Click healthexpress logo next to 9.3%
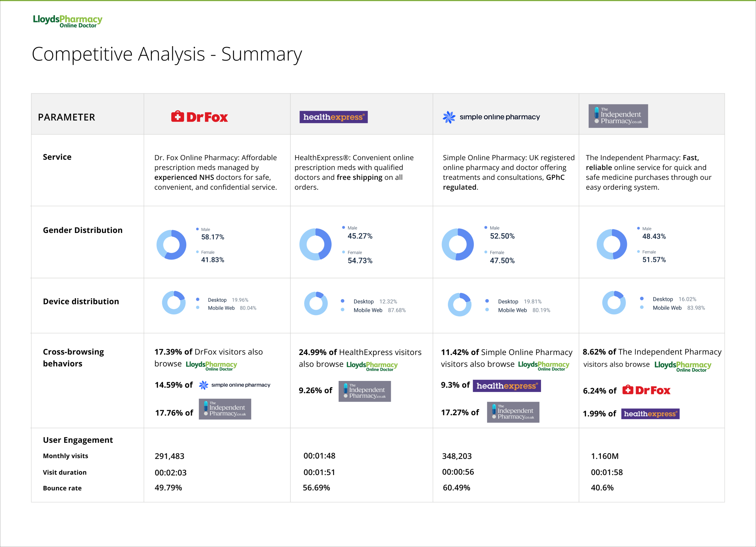 pyautogui.click(x=507, y=386)
